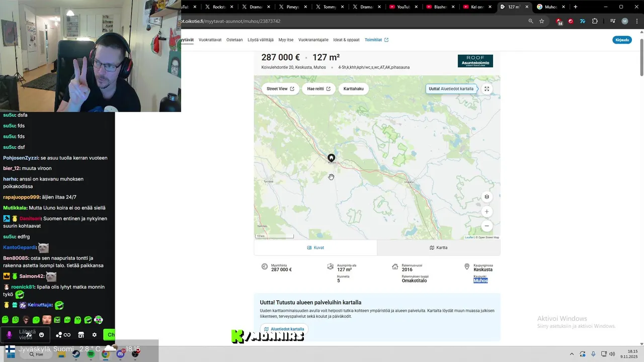This screenshot has height=362, width=644.
Task: Click the Kirjaudu login button
Action: [622, 40]
